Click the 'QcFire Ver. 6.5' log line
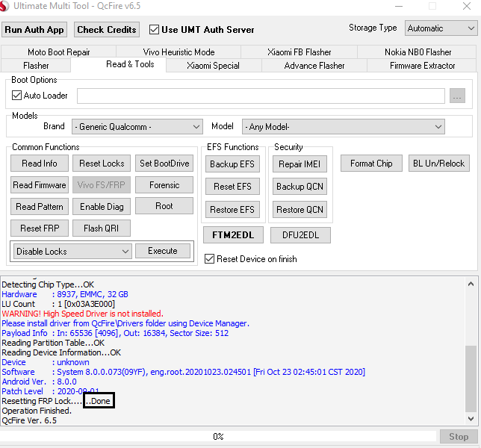 coord(29,420)
